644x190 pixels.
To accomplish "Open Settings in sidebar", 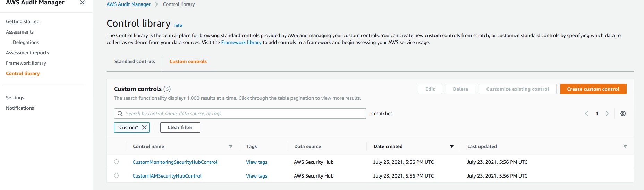I will tap(15, 98).
